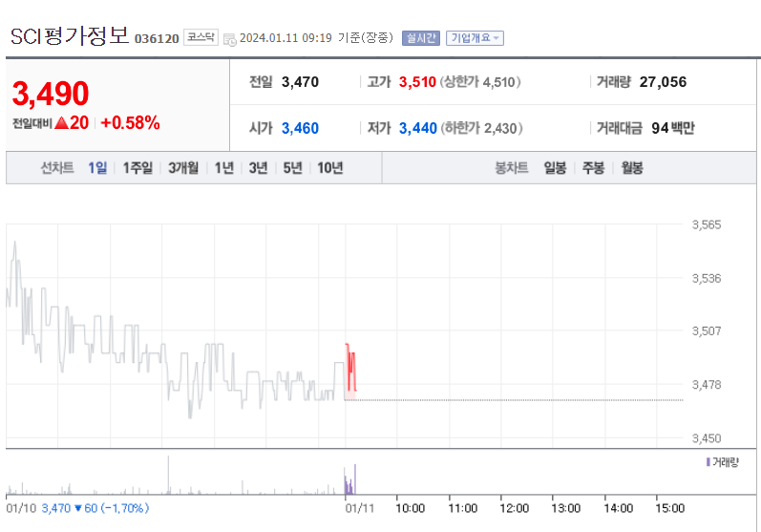This screenshot has width=761, height=532.
Task: Click the current price 3,490
Action: click(x=51, y=94)
